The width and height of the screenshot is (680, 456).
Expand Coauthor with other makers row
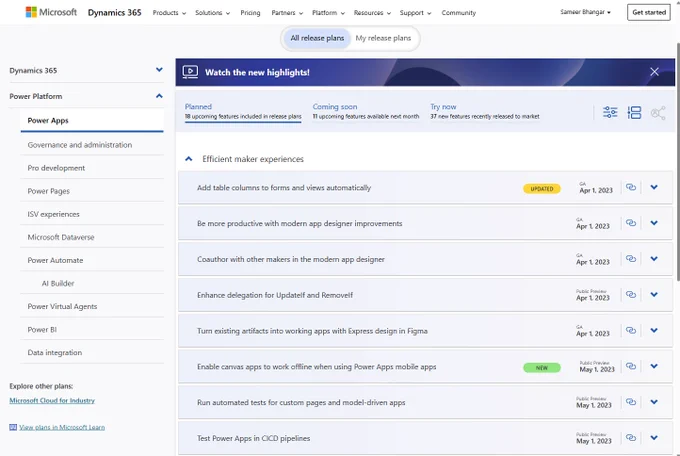(x=654, y=259)
